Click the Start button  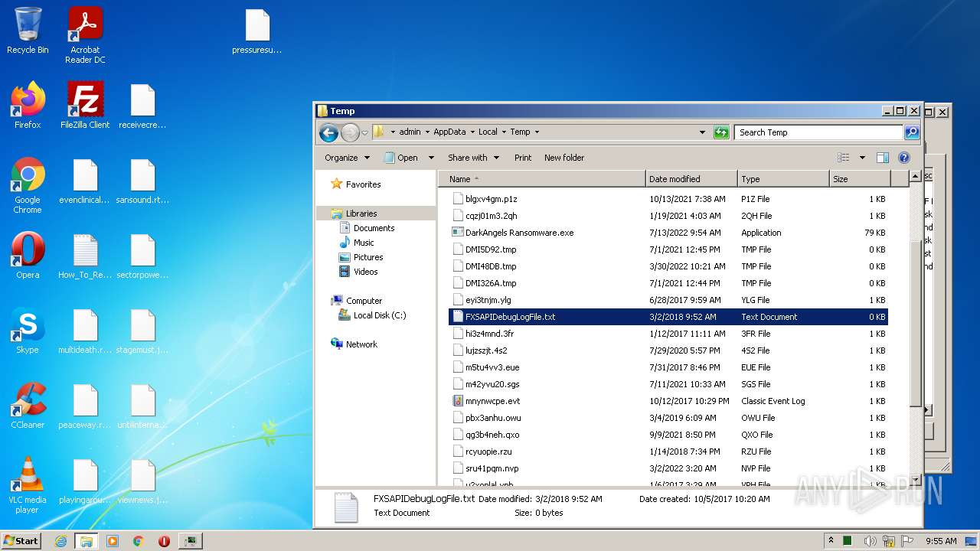point(21,541)
